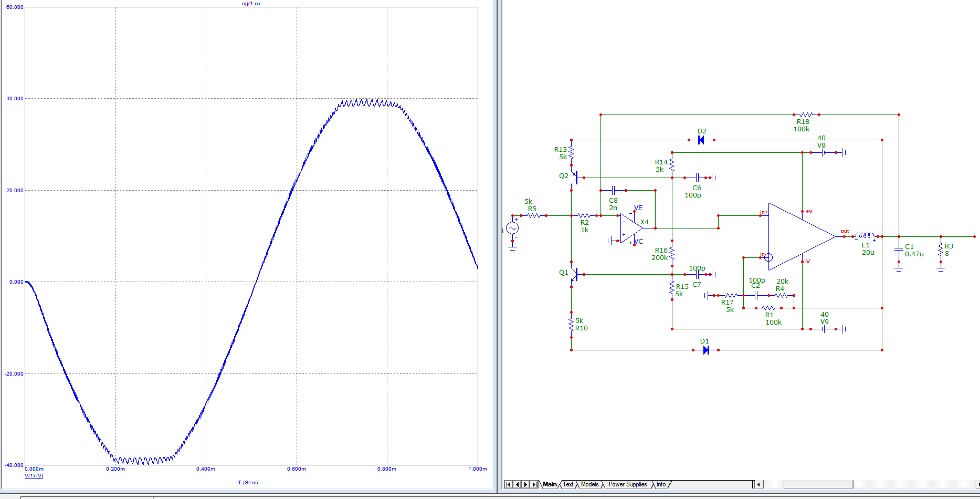
Task: Go to previous page tab arrow
Action: [517, 484]
